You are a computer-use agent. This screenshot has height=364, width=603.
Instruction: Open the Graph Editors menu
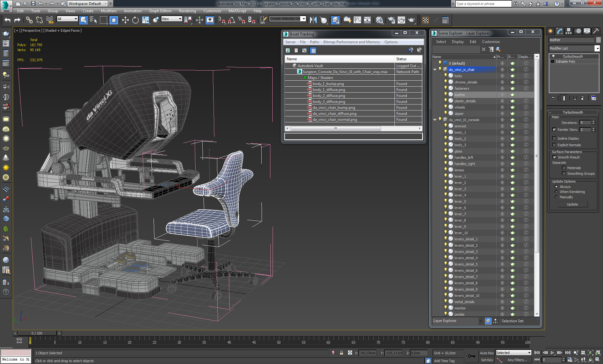click(160, 11)
